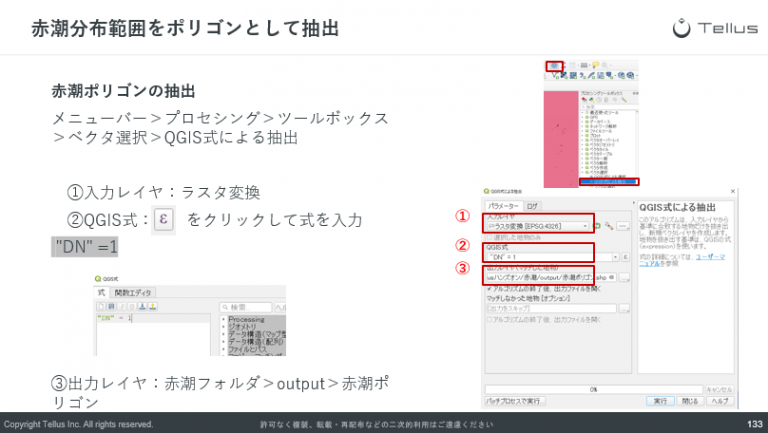Click the toolbox search field
Viewport: 768px width, 433px height.
click(x=610, y=106)
